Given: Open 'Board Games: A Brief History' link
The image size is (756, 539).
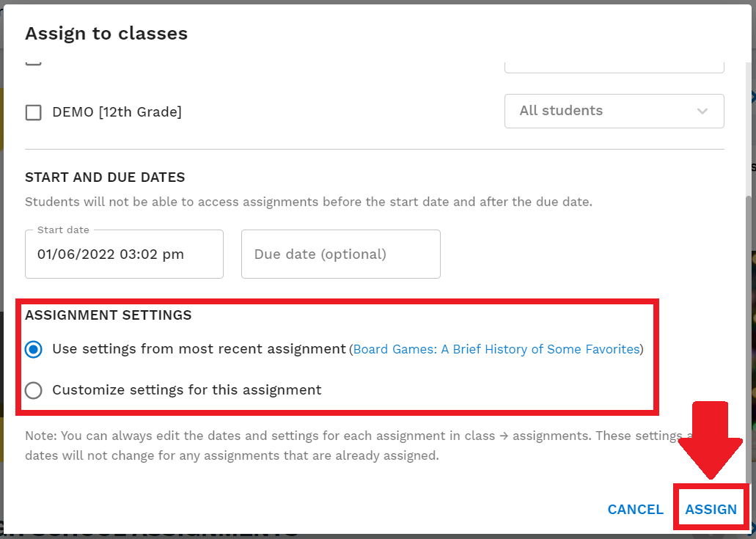Looking at the screenshot, I should [496, 349].
